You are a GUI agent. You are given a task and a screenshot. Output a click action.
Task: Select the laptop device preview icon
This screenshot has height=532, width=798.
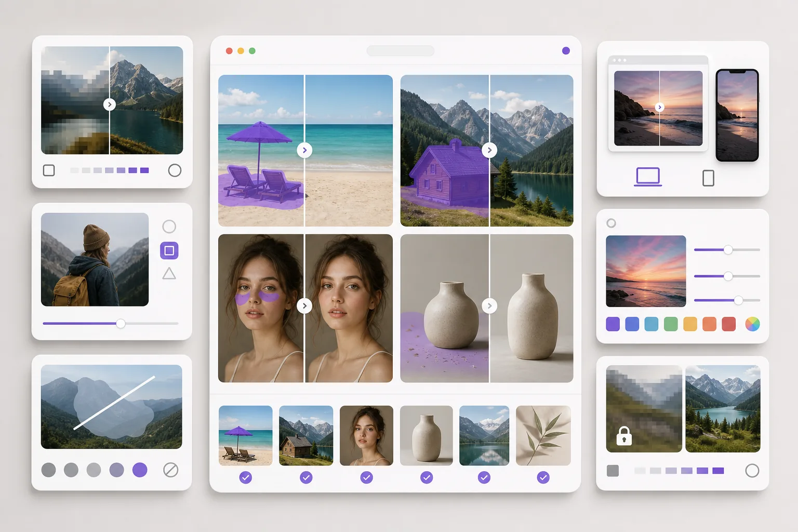click(x=648, y=177)
